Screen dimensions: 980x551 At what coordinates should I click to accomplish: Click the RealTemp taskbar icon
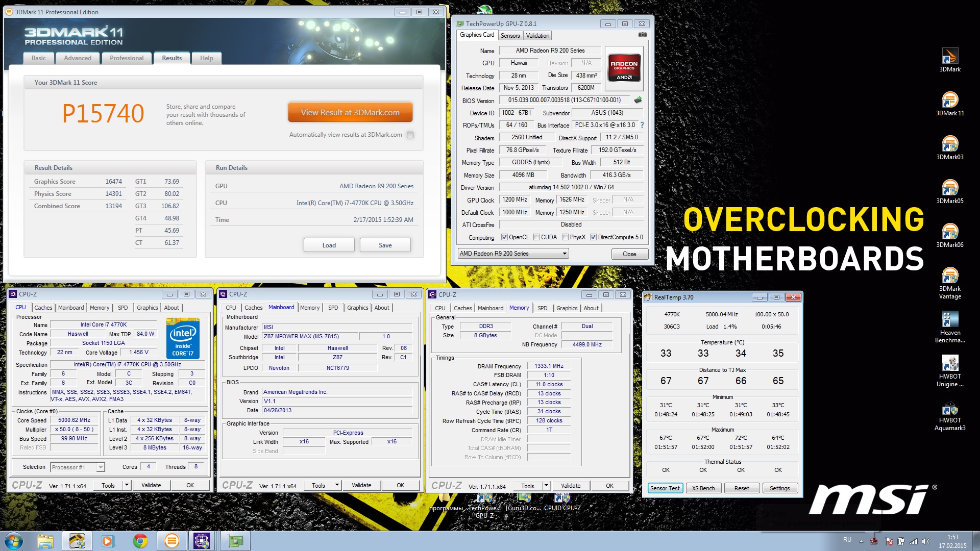[x=77, y=541]
